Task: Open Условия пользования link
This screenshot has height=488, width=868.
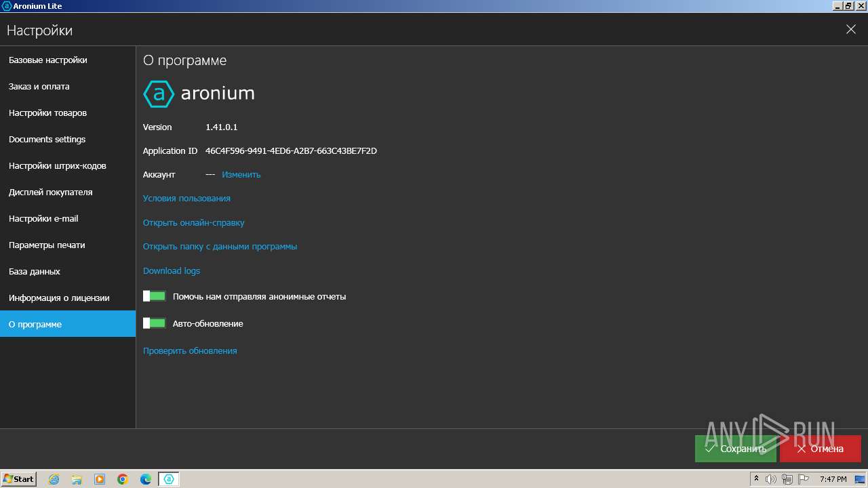Action: click(x=186, y=198)
